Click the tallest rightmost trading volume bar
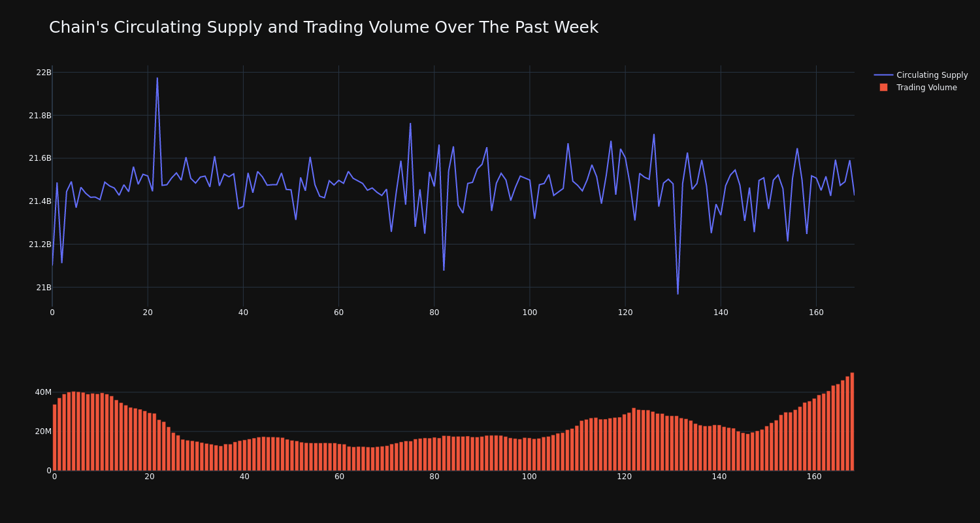 [852, 422]
